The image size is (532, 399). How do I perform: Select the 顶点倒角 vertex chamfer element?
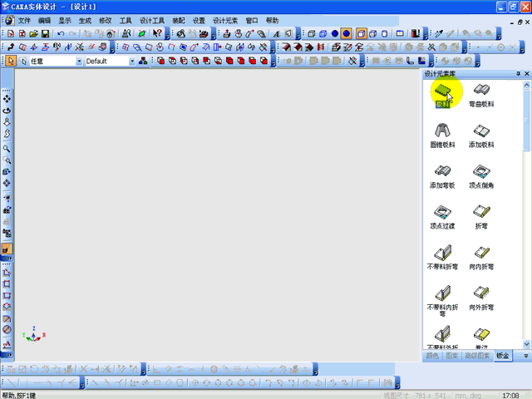(481, 176)
